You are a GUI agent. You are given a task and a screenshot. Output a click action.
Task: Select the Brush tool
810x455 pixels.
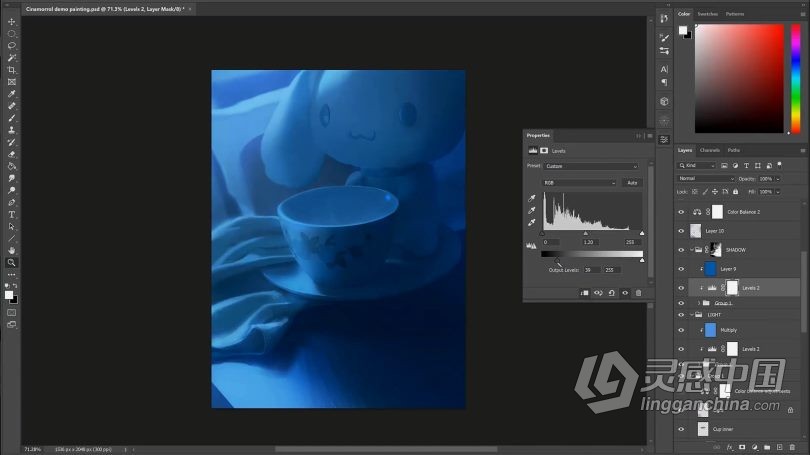click(11, 118)
